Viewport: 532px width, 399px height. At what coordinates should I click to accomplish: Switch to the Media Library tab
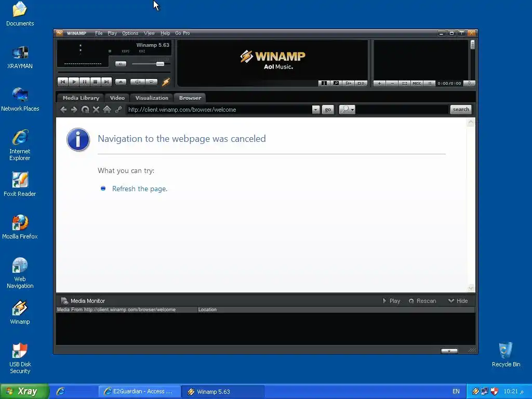[81, 98]
